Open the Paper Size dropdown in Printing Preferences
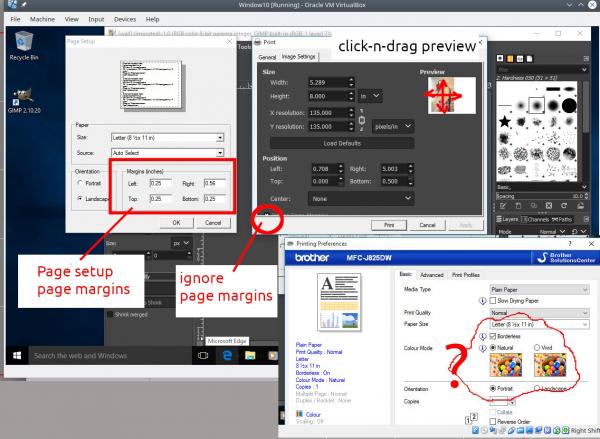The width and height of the screenshot is (600, 439). coord(540,324)
